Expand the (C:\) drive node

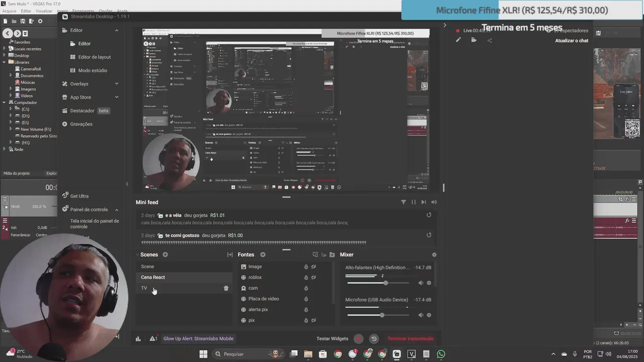[11, 109]
